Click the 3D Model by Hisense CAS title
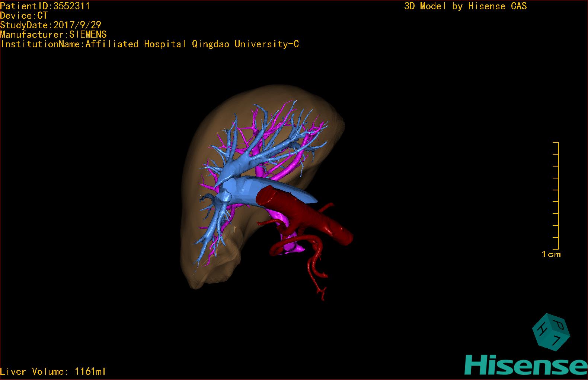The height and width of the screenshot is (380, 588). pos(466,6)
